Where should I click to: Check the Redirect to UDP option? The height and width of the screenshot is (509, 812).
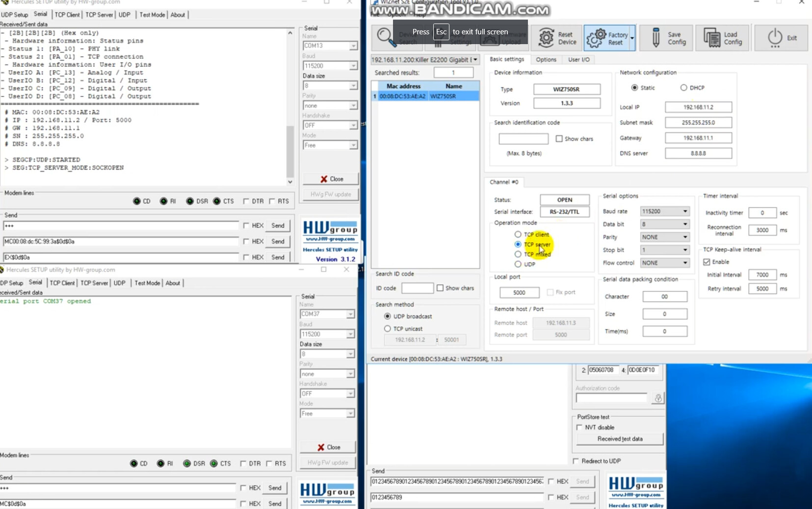click(576, 461)
